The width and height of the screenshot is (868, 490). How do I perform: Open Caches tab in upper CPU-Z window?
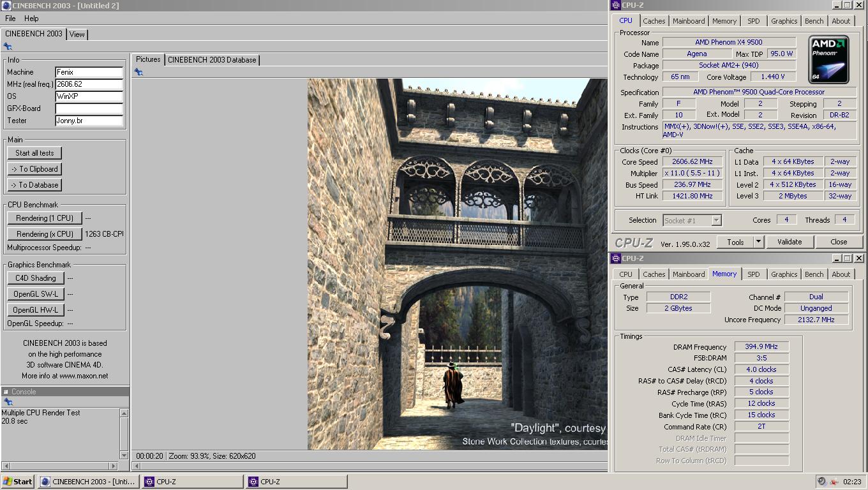pyautogui.click(x=654, y=21)
